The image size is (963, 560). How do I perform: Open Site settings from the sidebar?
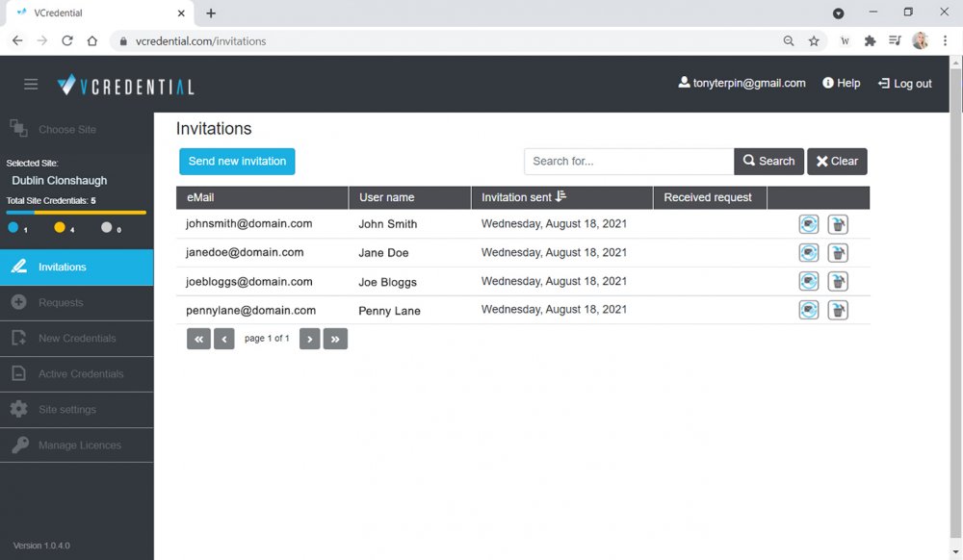[x=67, y=409]
